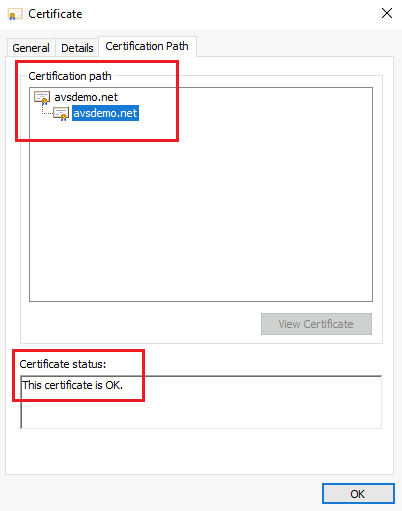The height and width of the screenshot is (511, 402).
Task: Click the child avsdemo.net certificate icon
Action: 61,114
